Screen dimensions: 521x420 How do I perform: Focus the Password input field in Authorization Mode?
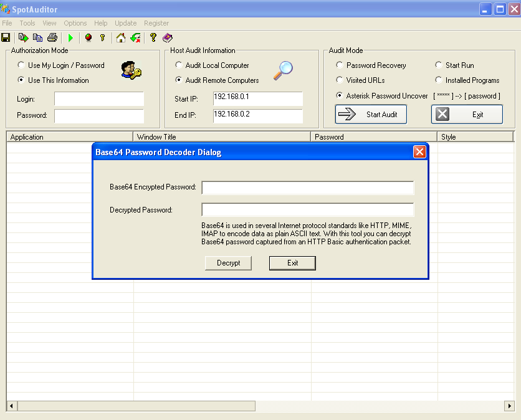pyautogui.click(x=99, y=116)
